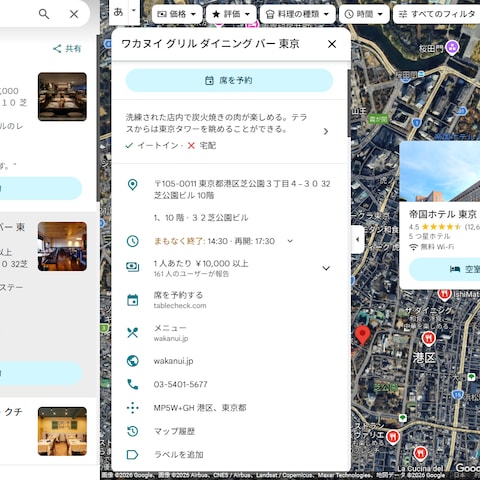480x480 pixels.
Task: Click the restaurant marker above 港区
Action: pyautogui.click(x=428, y=339)
